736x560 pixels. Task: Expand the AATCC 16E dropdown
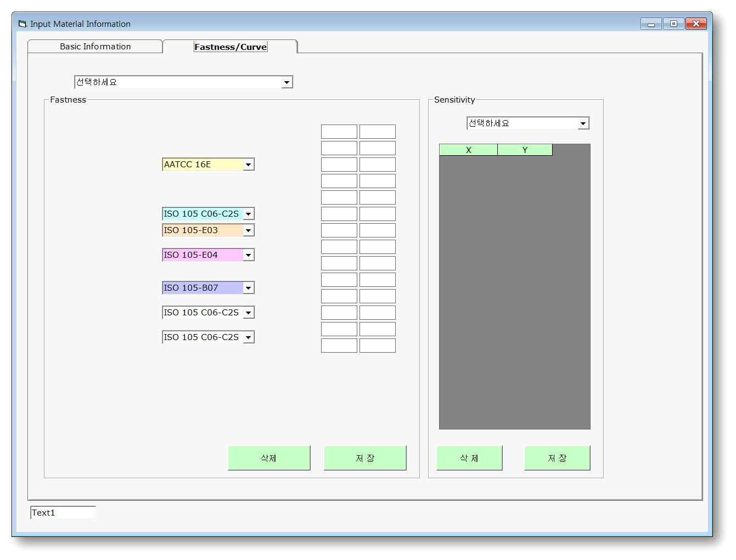click(249, 165)
